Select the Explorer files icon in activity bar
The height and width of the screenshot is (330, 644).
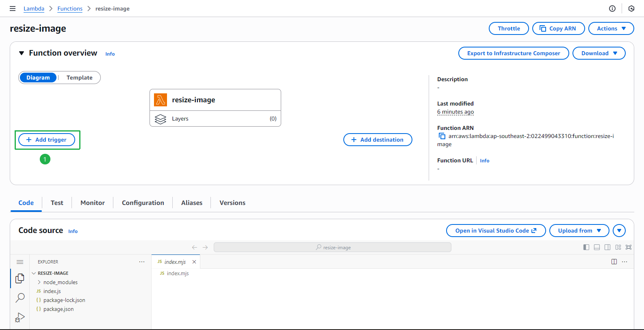[x=20, y=278]
